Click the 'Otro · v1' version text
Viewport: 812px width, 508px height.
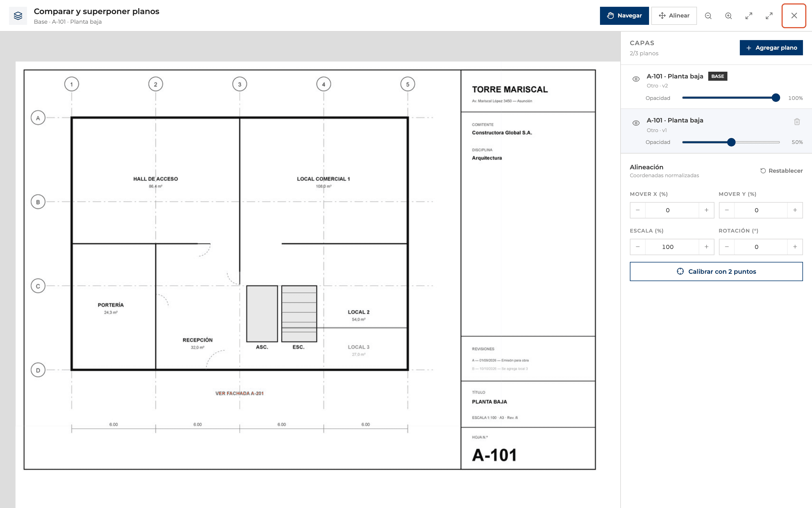[656, 130]
